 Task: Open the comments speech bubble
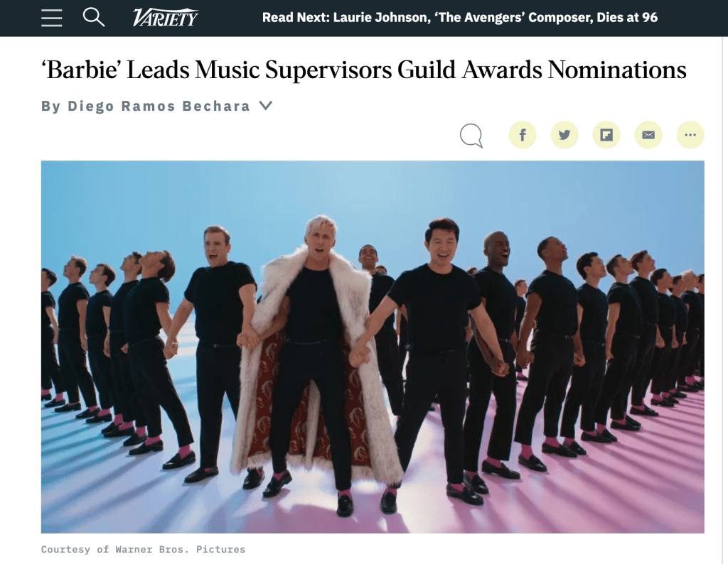point(471,136)
